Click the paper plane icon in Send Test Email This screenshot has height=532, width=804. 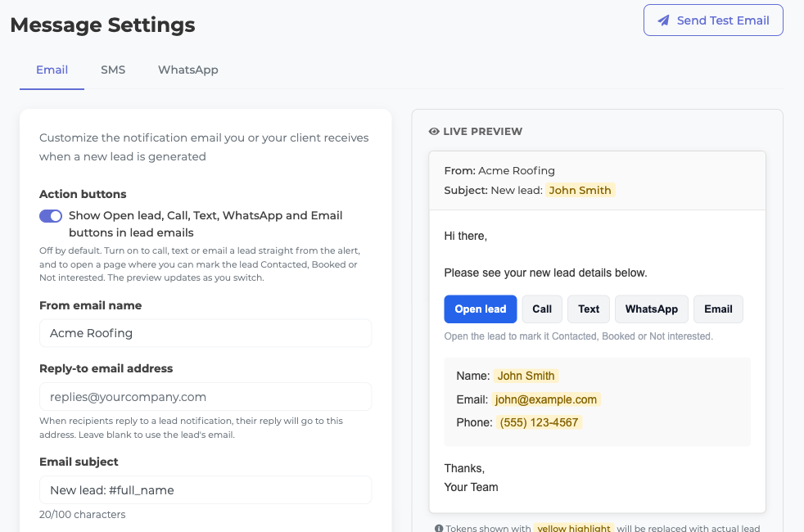pos(663,20)
